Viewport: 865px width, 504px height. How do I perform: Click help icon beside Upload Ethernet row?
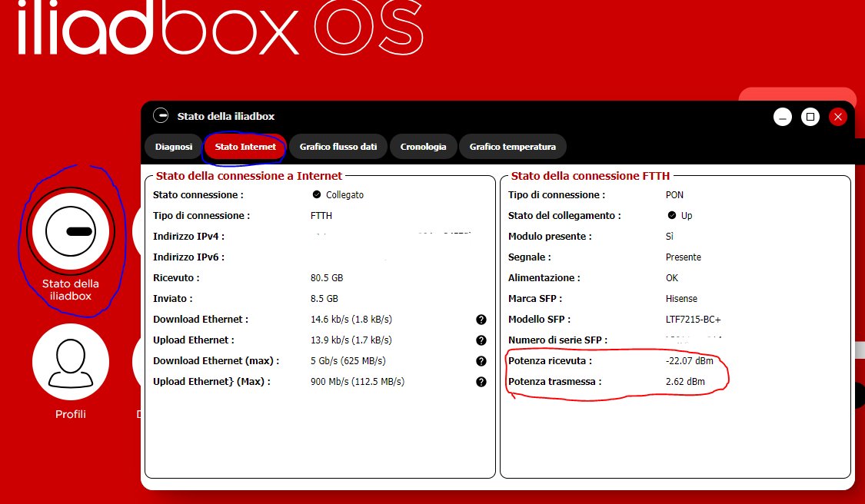(481, 340)
